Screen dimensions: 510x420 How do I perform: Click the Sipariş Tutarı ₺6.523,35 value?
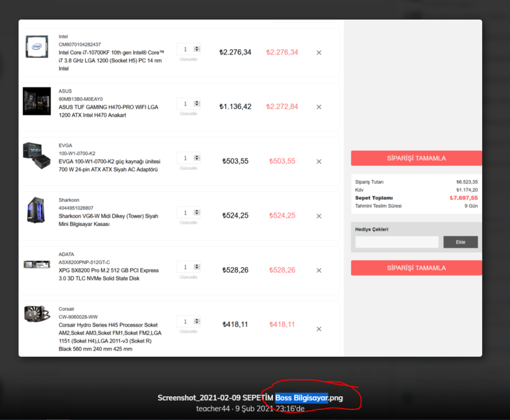tap(467, 182)
